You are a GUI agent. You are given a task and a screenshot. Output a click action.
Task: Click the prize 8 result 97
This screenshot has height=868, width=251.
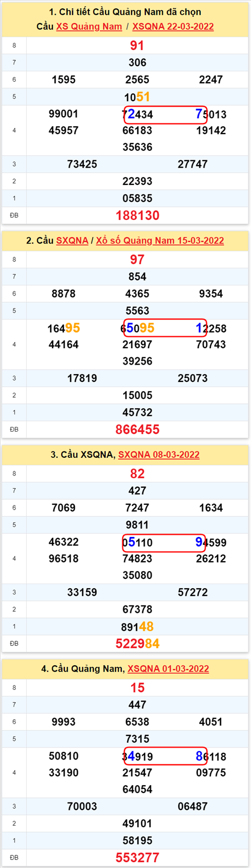138,260
